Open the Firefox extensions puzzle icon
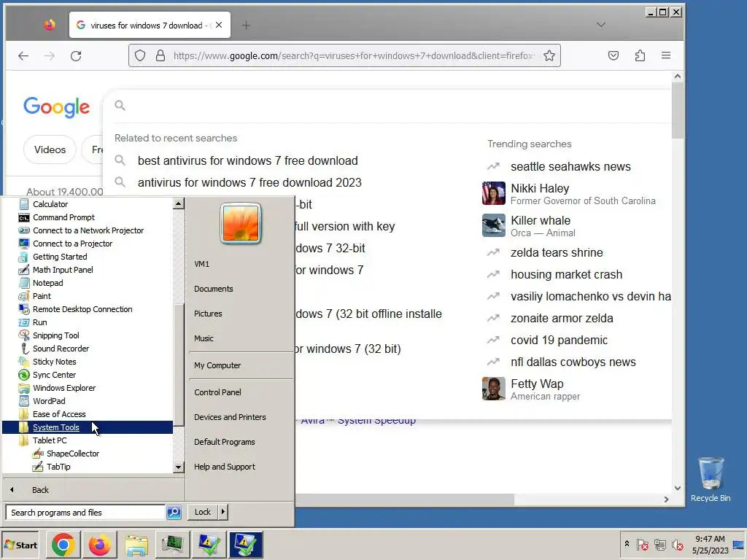Screen dimensions: 747x560 [640, 55]
